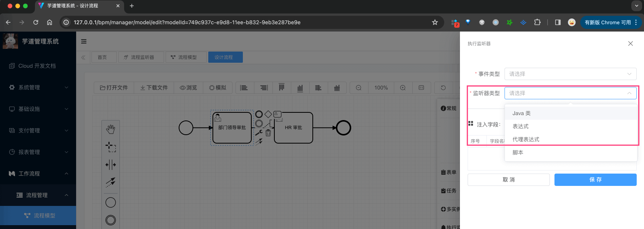644x229 pixels.
Task: Collapse the 工作流程 sidebar menu
Action: [38, 174]
